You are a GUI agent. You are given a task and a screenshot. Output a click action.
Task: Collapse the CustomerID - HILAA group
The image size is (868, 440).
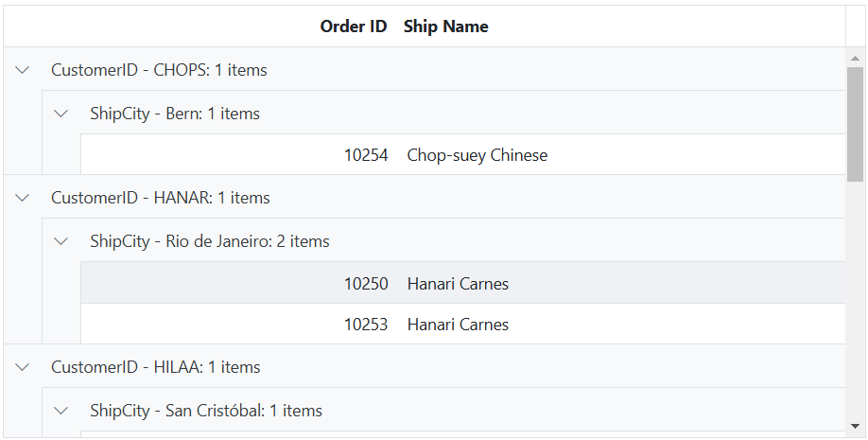tap(22, 367)
